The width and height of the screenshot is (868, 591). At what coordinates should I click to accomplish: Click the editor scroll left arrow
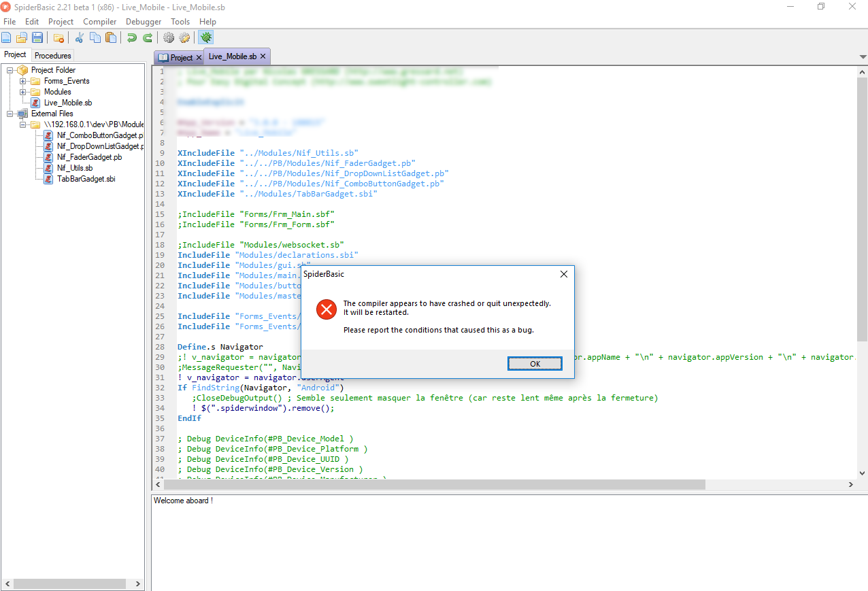[x=157, y=484]
